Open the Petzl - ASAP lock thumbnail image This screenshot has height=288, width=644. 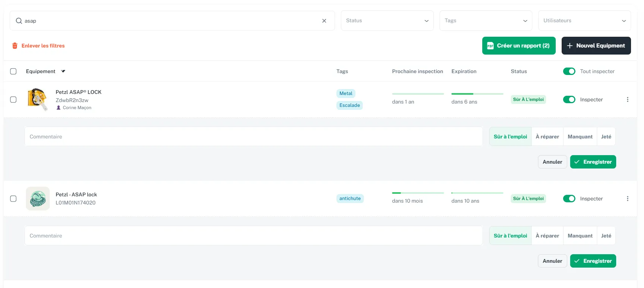pyautogui.click(x=38, y=199)
